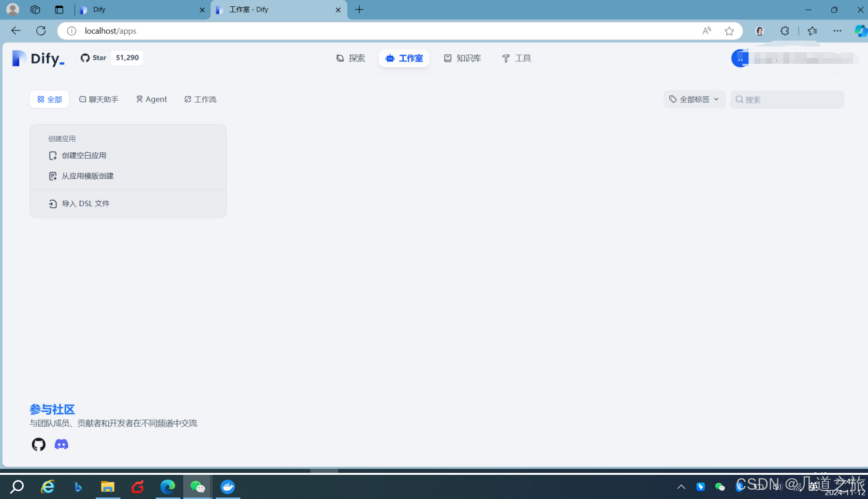Enable the Agent app filter
The image size is (868, 499).
coord(151,99)
